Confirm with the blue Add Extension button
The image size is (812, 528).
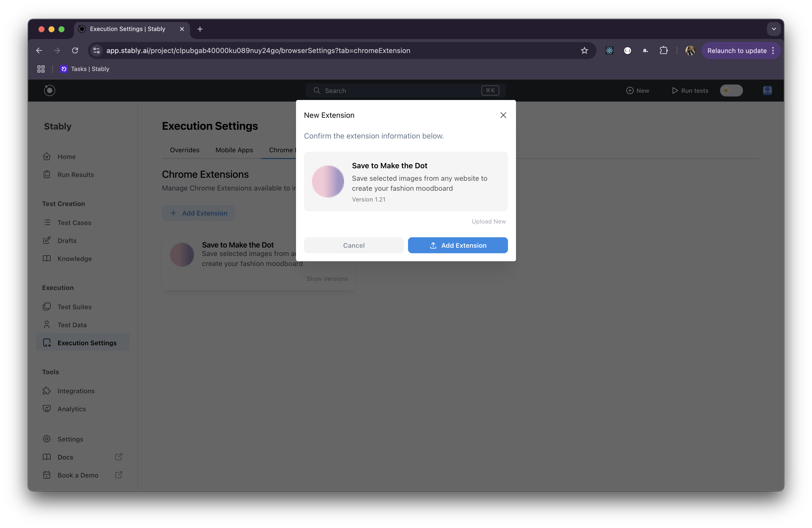(x=458, y=245)
